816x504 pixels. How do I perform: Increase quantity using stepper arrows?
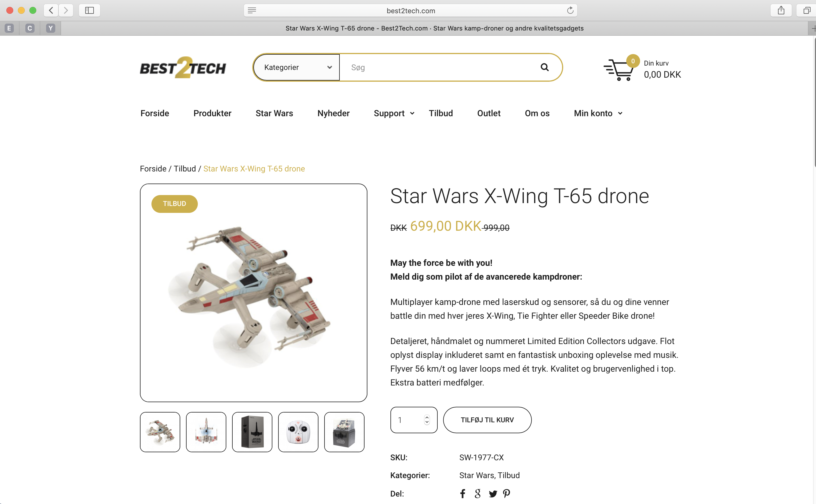coord(427,417)
